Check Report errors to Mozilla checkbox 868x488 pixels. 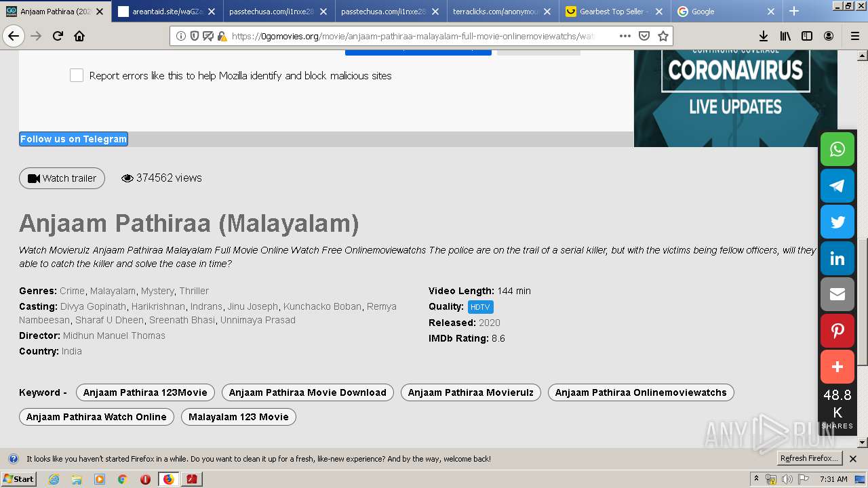(x=77, y=75)
